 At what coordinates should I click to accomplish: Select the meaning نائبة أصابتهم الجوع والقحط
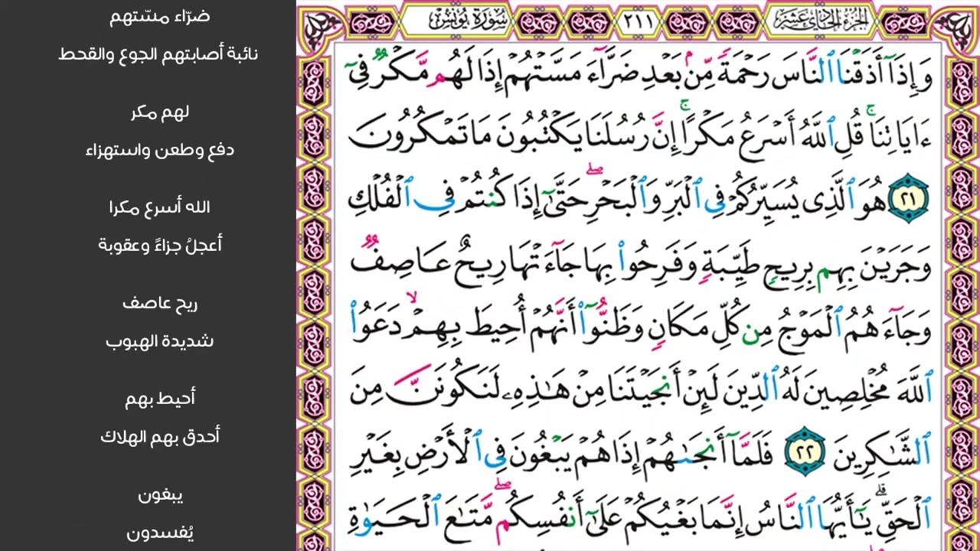point(158,54)
